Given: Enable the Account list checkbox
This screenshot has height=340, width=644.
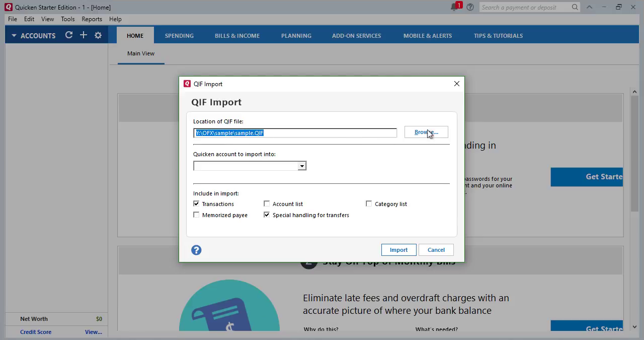Looking at the screenshot, I should (267, 203).
